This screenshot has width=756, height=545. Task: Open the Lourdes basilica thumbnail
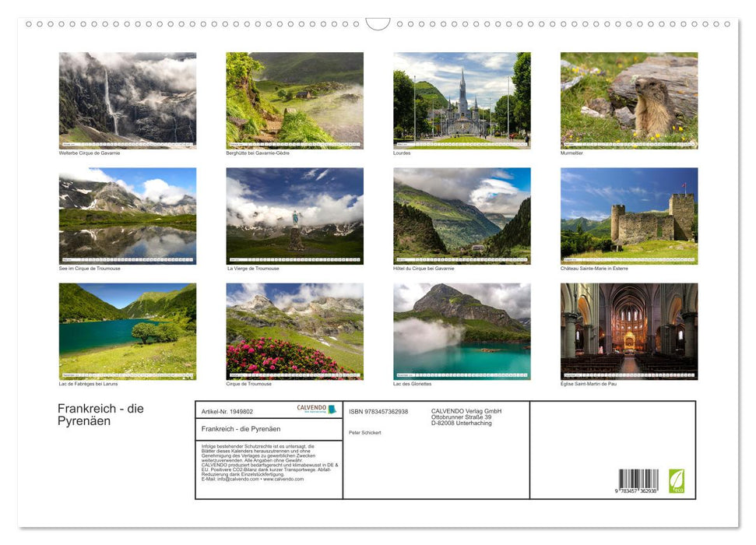(462, 100)
